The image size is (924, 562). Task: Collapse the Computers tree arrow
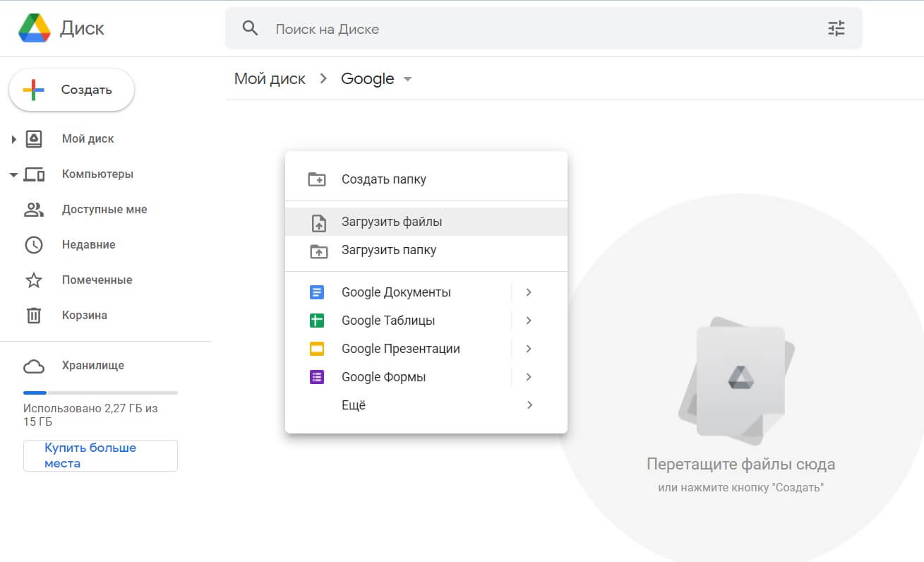(x=14, y=174)
